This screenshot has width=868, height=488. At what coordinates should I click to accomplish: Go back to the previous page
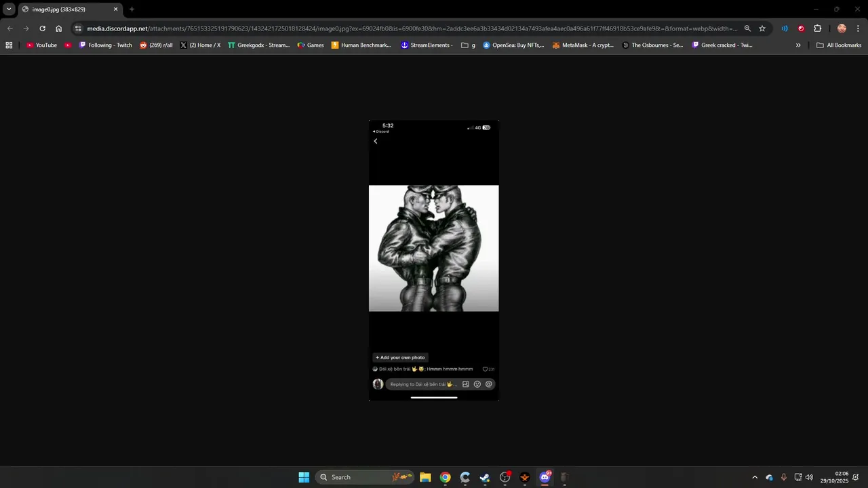click(x=9, y=28)
